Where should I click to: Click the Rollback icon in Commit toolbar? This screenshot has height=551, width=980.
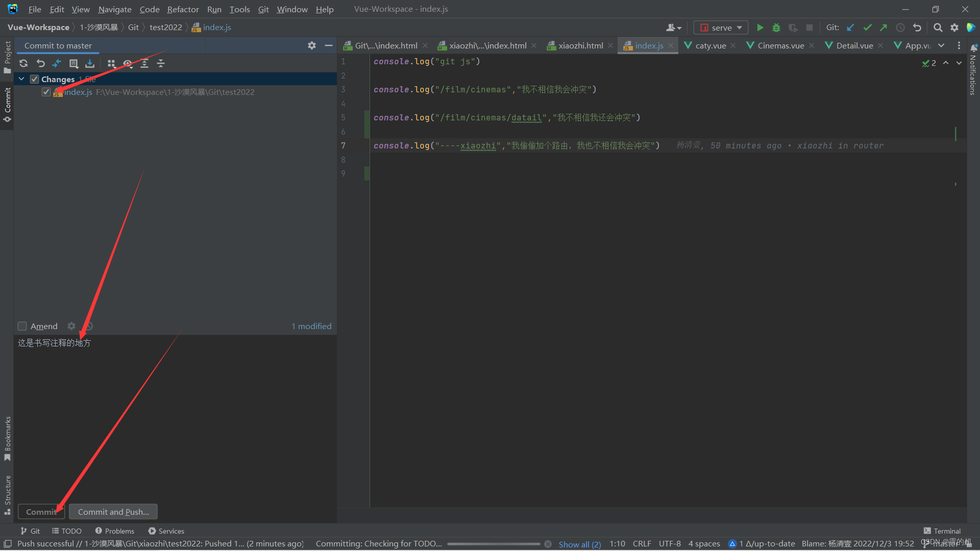click(x=40, y=63)
